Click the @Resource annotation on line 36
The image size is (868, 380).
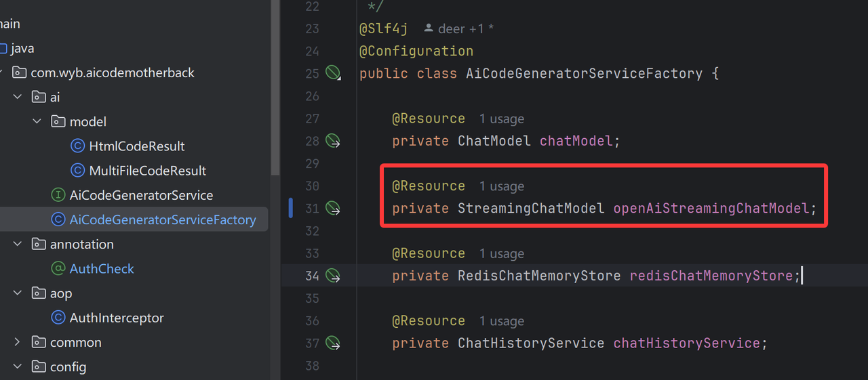pos(429,321)
